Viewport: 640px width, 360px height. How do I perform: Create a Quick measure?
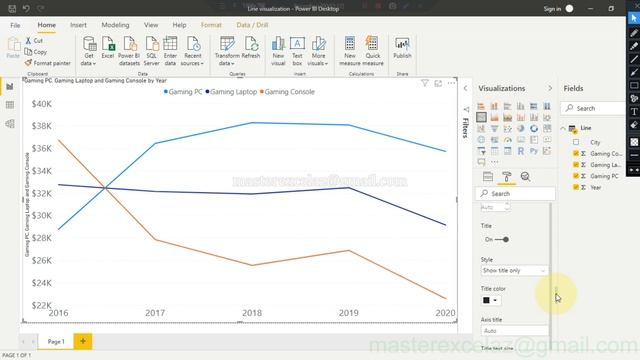[x=373, y=51]
